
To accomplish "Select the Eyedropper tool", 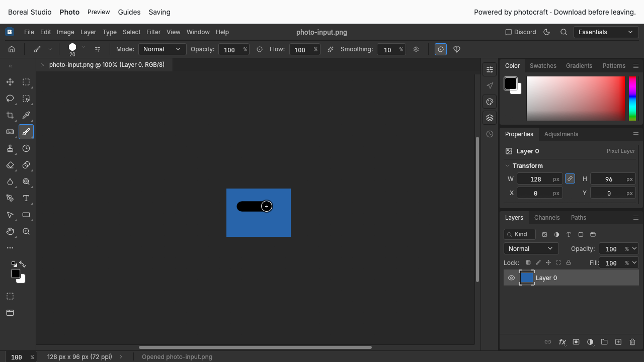I will [x=26, y=115].
